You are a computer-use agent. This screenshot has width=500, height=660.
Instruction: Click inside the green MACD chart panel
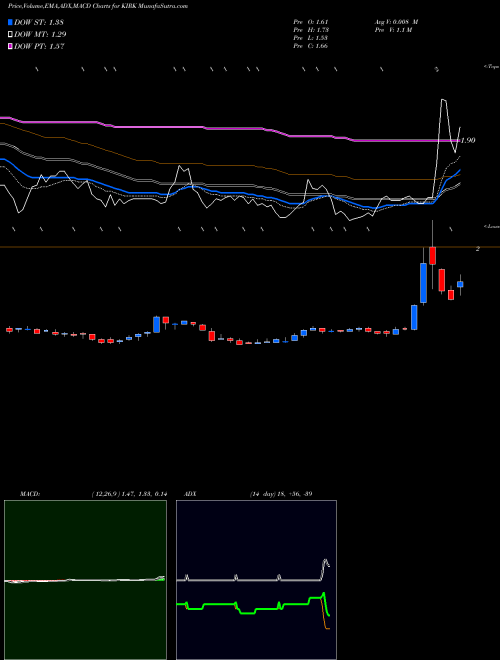[85, 579]
